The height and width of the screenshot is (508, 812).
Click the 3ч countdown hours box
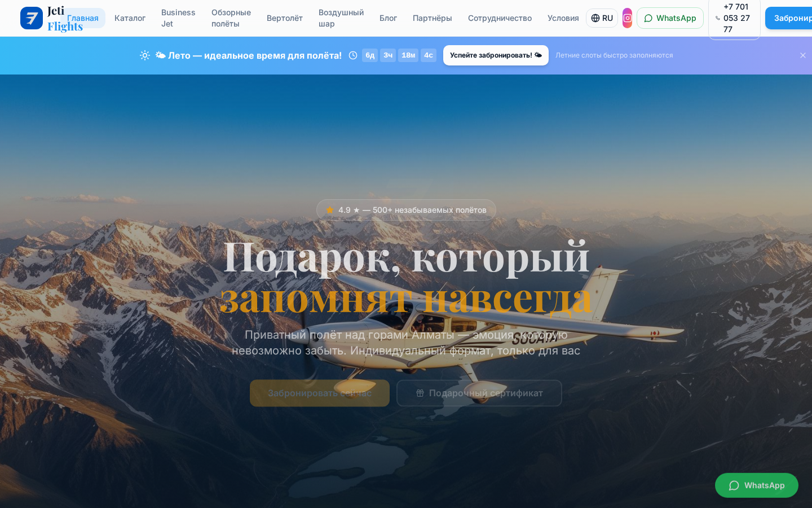click(x=388, y=55)
